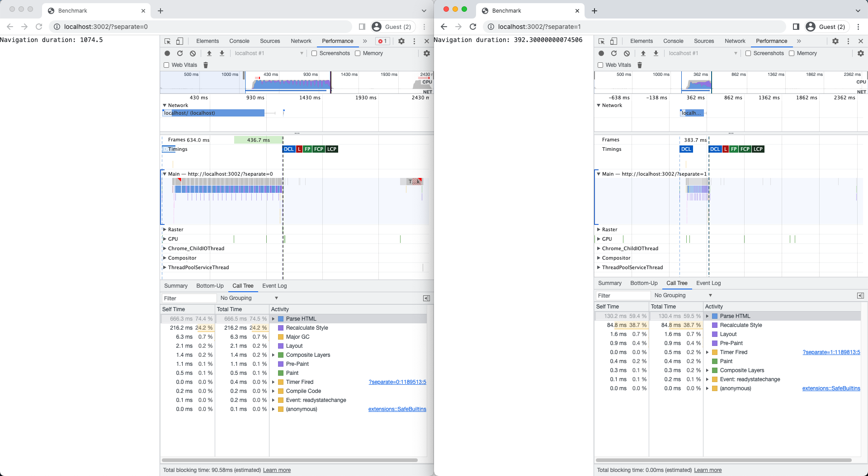Reload the right browser window page
This screenshot has height=476, width=868.
pyautogui.click(x=473, y=27)
